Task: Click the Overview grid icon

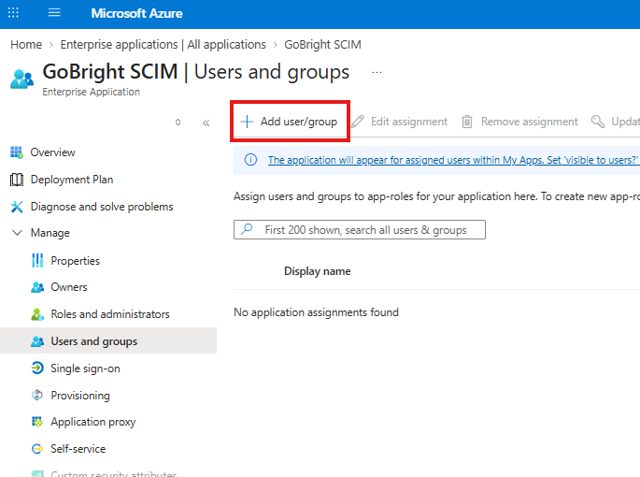Action: tap(16, 152)
